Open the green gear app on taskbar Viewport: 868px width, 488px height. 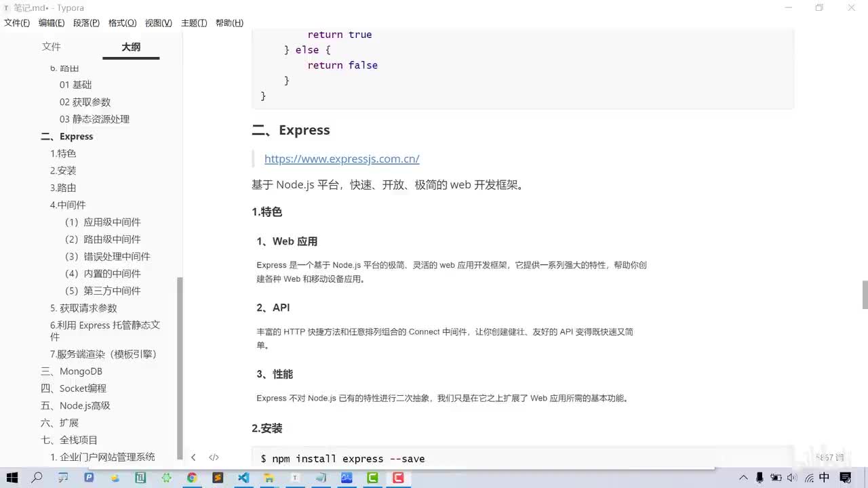click(x=166, y=478)
